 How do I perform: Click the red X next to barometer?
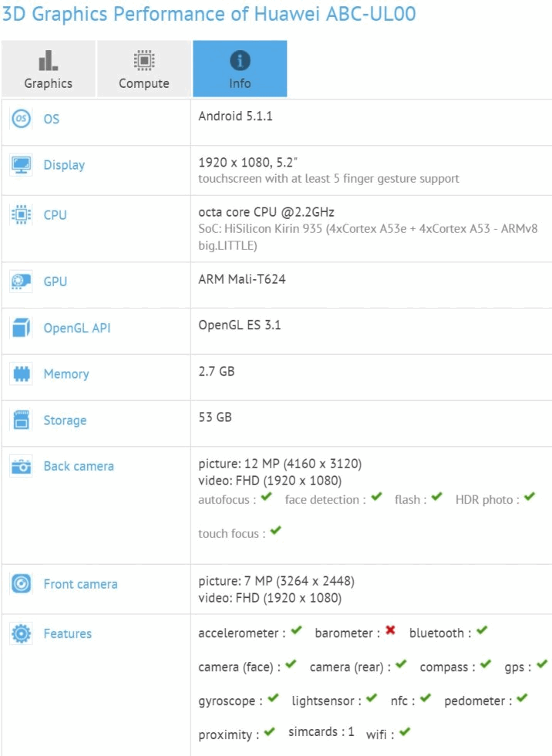point(391,630)
